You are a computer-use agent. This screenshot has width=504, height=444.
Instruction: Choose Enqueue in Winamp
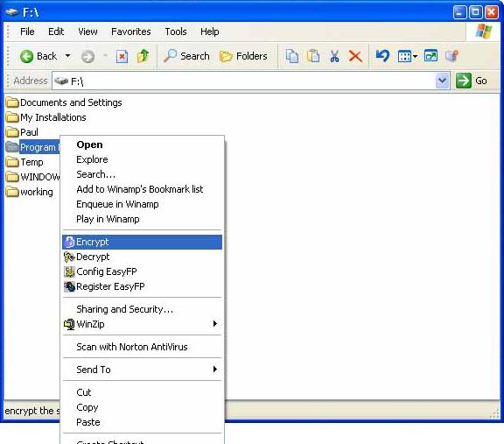click(x=142, y=204)
